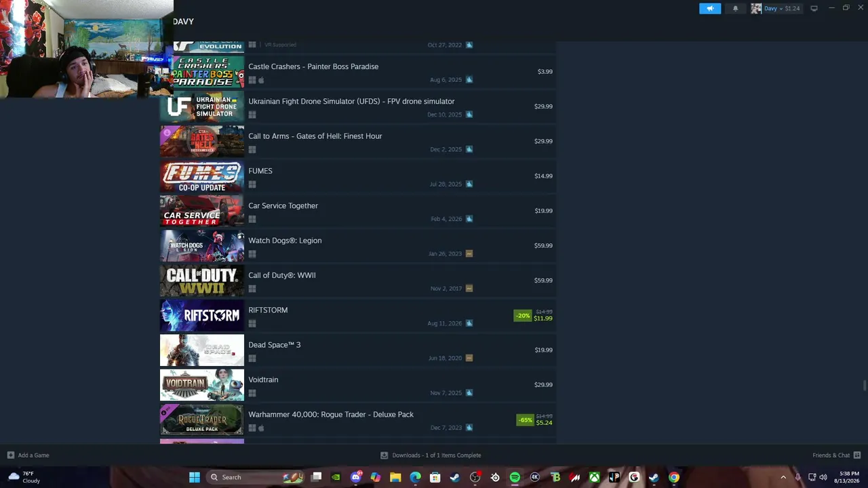Click the $3.99 Castle Crashers price

pyautogui.click(x=545, y=72)
